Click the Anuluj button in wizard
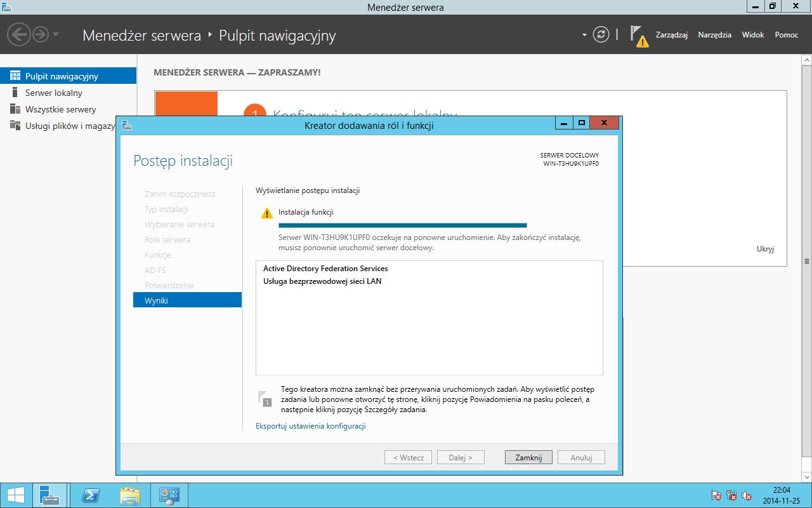The height and width of the screenshot is (508, 812). point(581,457)
